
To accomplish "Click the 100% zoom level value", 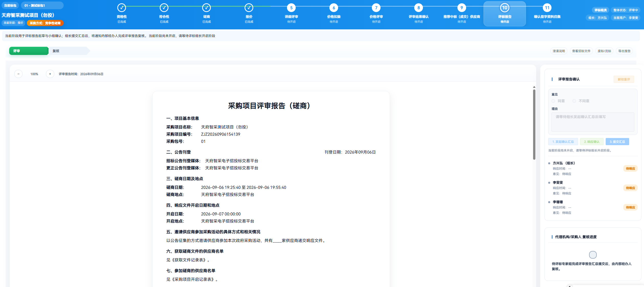I will pyautogui.click(x=34, y=74).
